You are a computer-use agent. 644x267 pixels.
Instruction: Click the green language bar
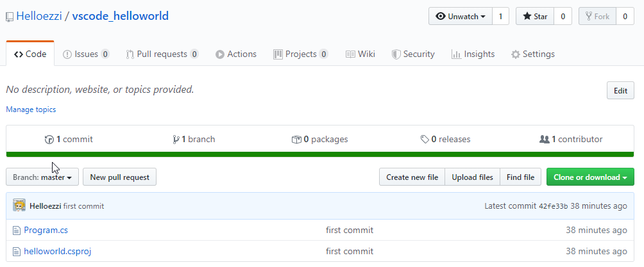point(320,154)
